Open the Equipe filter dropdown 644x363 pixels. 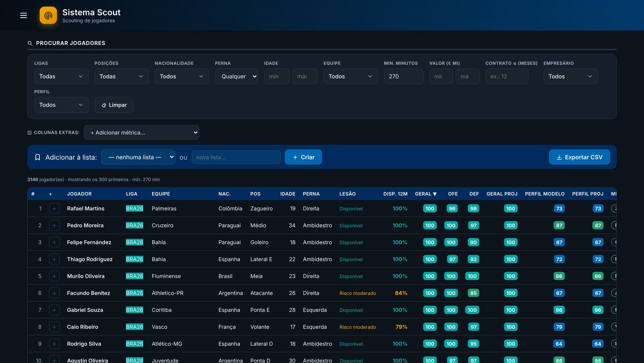coord(351,76)
